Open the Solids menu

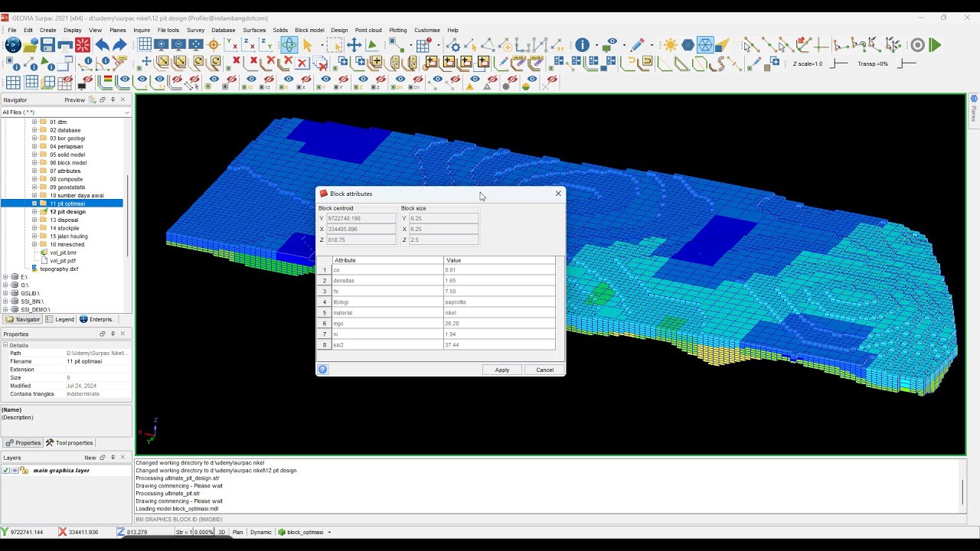tap(280, 31)
